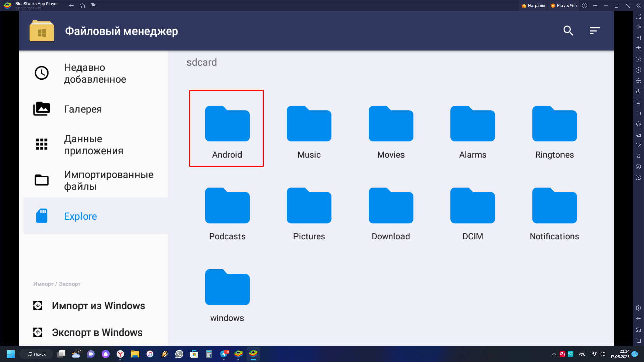Click the Импорт / Экспорт section label
This screenshot has height=362, width=644.
(57, 283)
